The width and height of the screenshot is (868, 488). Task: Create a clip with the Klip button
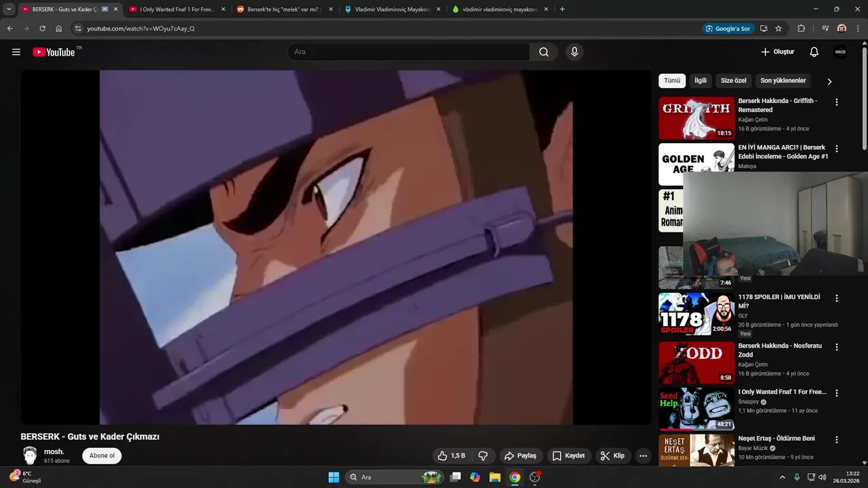(612, 456)
